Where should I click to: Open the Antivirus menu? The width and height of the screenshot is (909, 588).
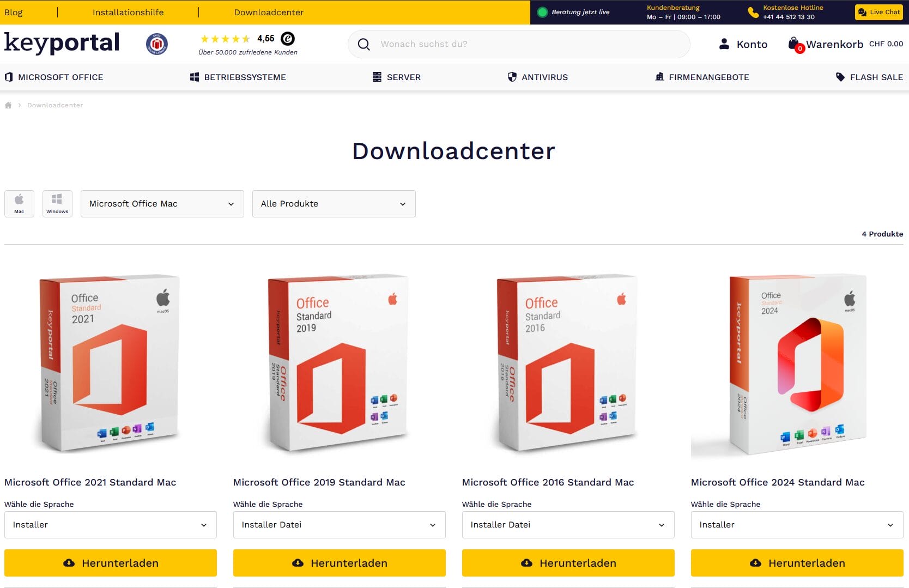[537, 77]
